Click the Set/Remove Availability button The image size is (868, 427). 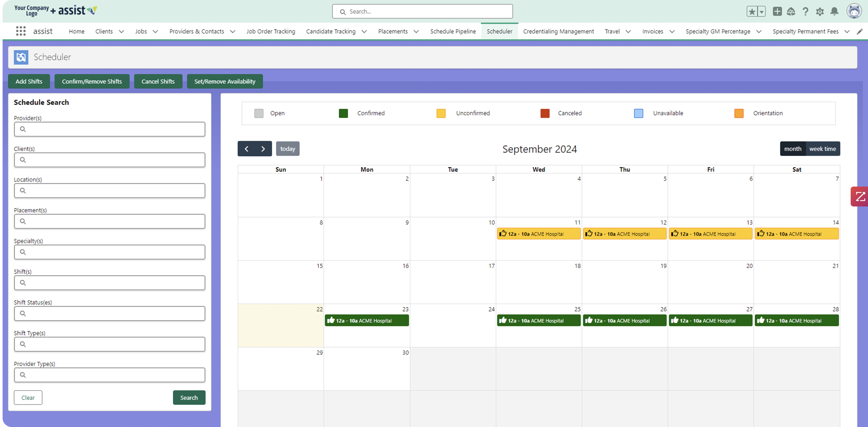pyautogui.click(x=225, y=81)
